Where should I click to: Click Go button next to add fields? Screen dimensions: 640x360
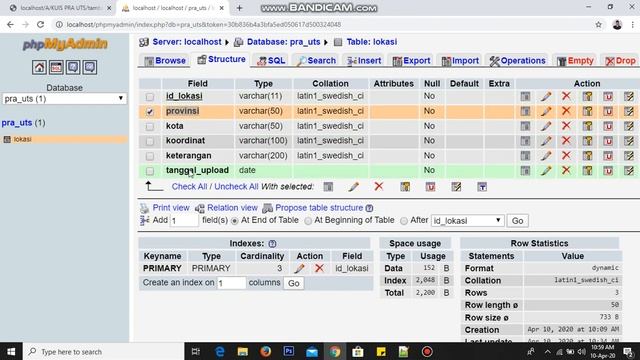tap(518, 221)
